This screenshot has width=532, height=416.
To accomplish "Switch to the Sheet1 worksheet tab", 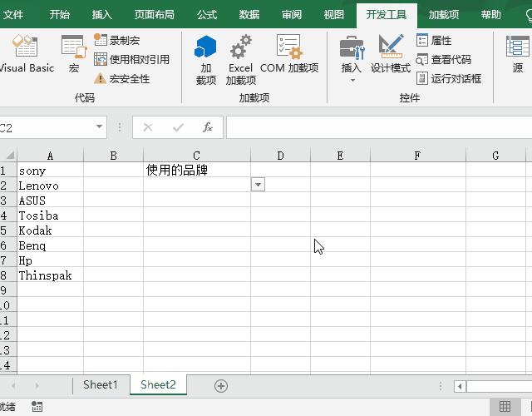I will click(x=101, y=384).
